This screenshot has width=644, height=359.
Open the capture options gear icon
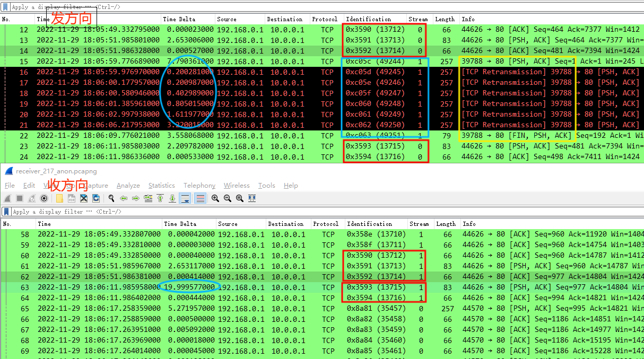point(45,198)
